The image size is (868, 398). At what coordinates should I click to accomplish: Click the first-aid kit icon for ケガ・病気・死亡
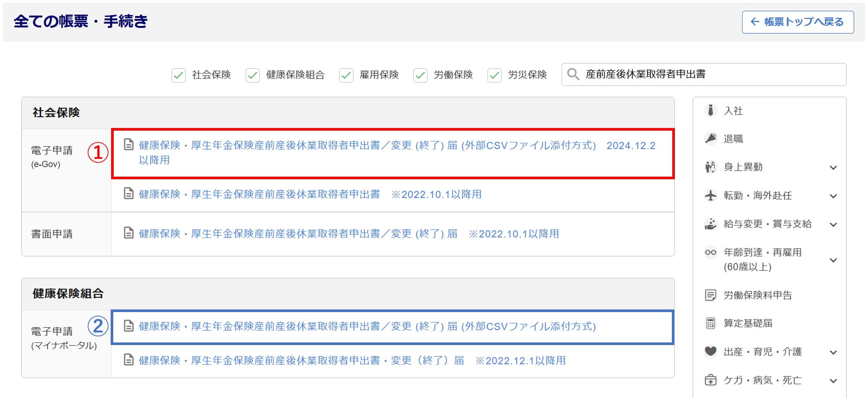pyautogui.click(x=710, y=380)
